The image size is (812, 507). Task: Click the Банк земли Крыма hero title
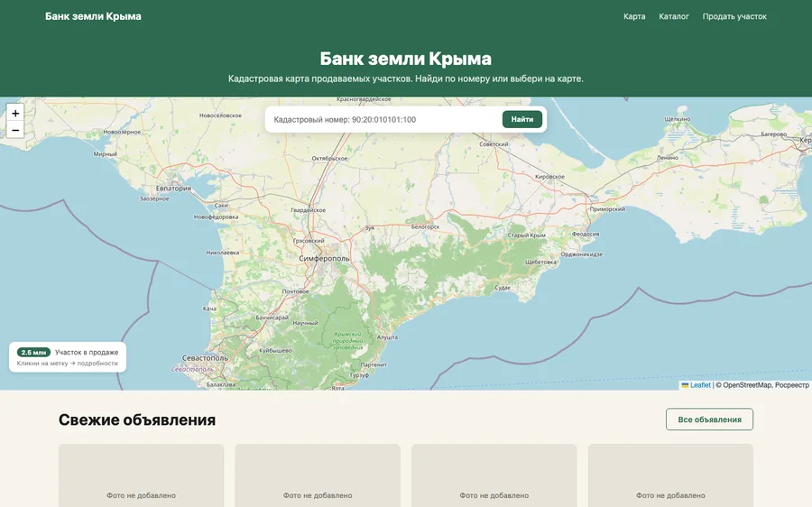click(x=405, y=59)
